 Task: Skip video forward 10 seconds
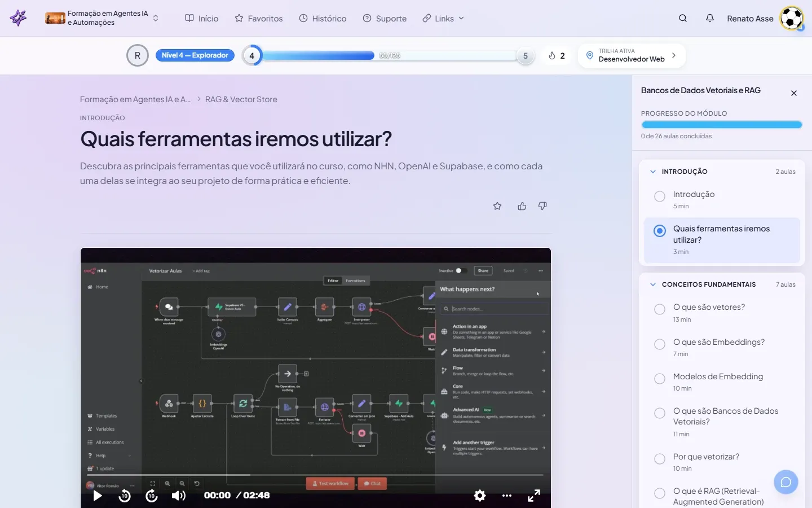tap(152, 496)
